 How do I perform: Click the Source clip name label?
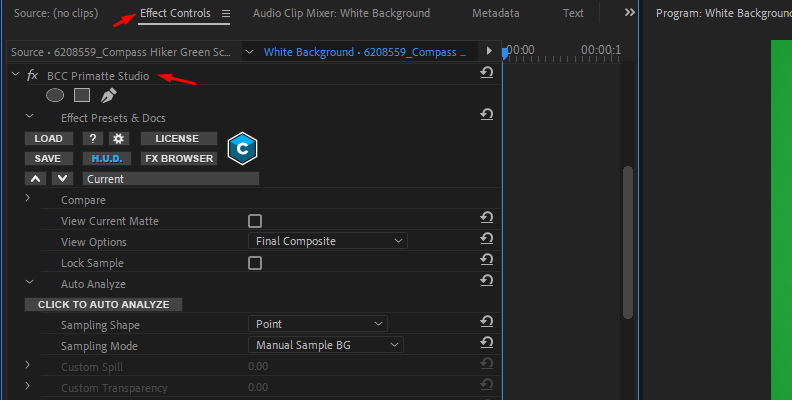pos(121,52)
